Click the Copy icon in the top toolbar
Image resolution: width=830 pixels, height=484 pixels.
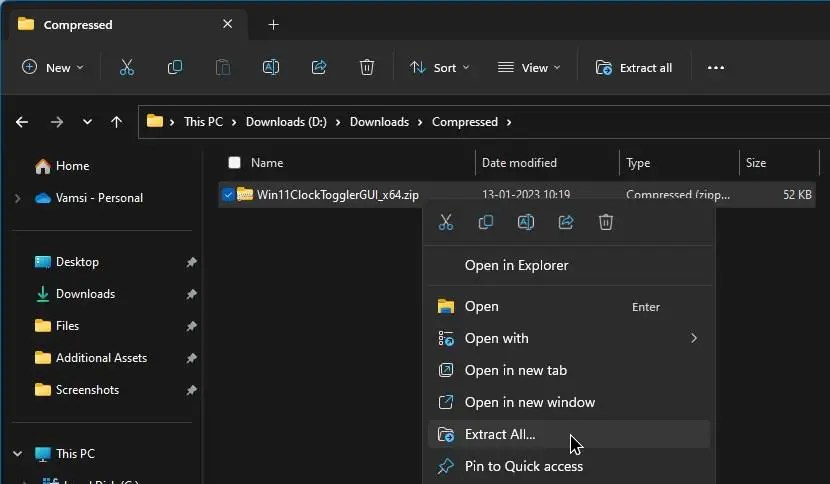[175, 67]
